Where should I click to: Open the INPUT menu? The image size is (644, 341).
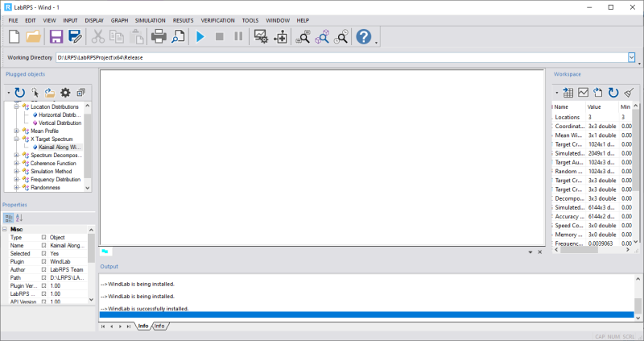(x=70, y=20)
